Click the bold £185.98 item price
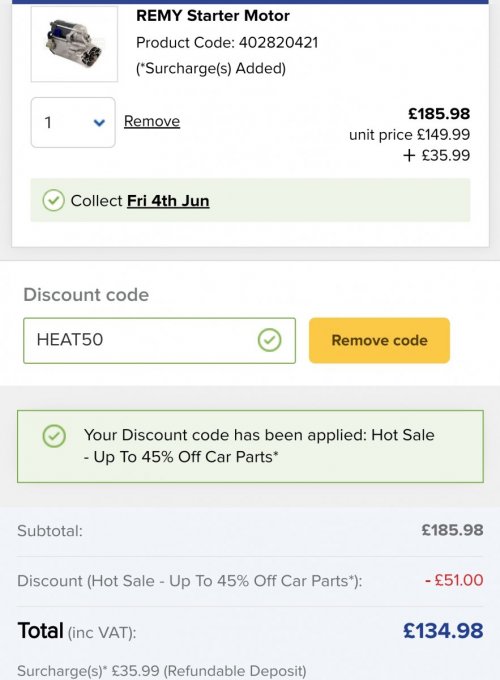 point(439,114)
